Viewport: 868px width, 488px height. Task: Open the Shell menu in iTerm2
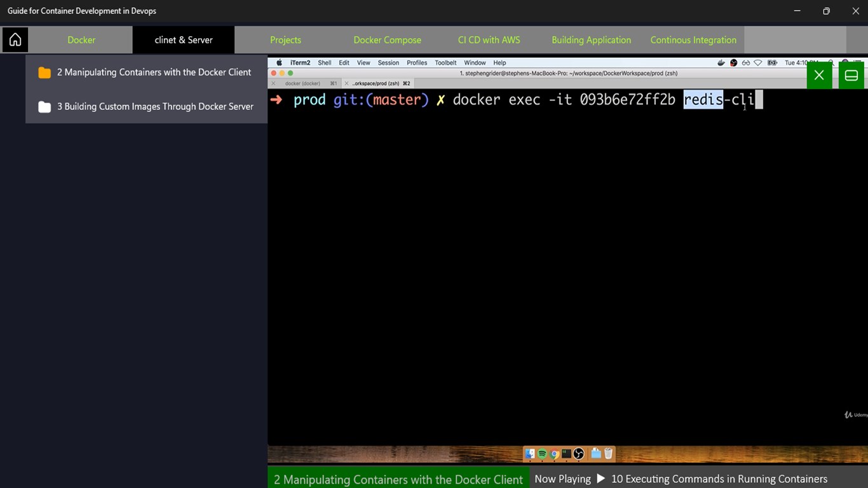click(x=325, y=63)
